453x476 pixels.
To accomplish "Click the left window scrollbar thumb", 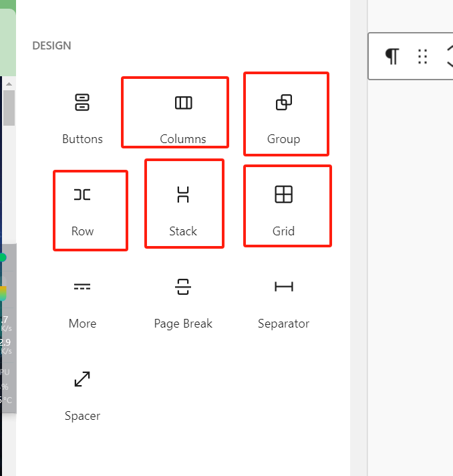I will (x=9, y=107).
